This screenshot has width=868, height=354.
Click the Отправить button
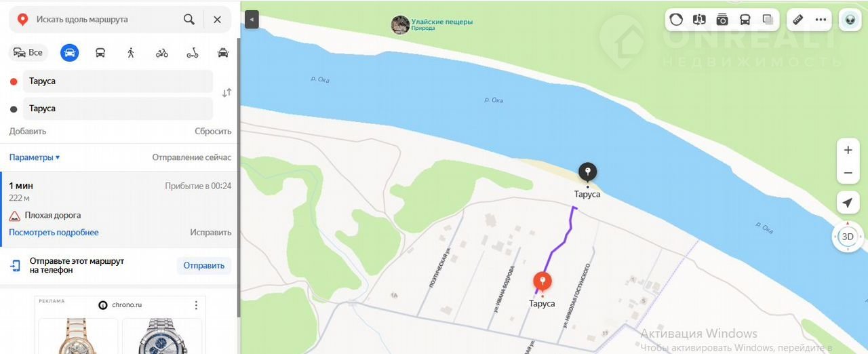tap(204, 265)
